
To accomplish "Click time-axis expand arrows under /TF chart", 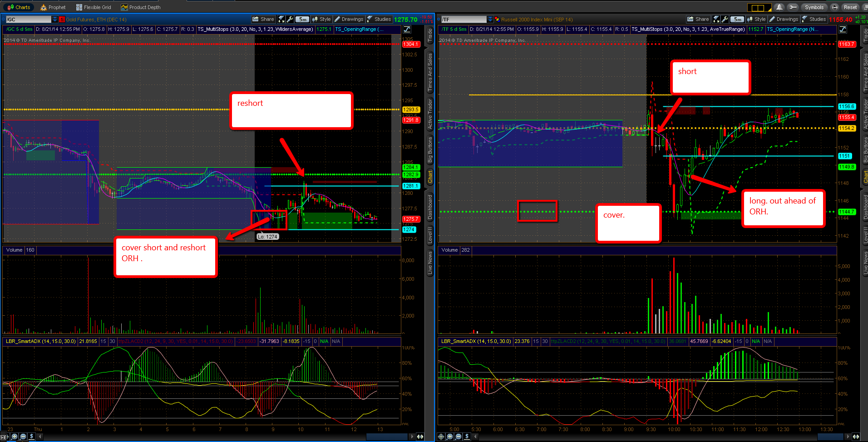I will tap(855, 437).
